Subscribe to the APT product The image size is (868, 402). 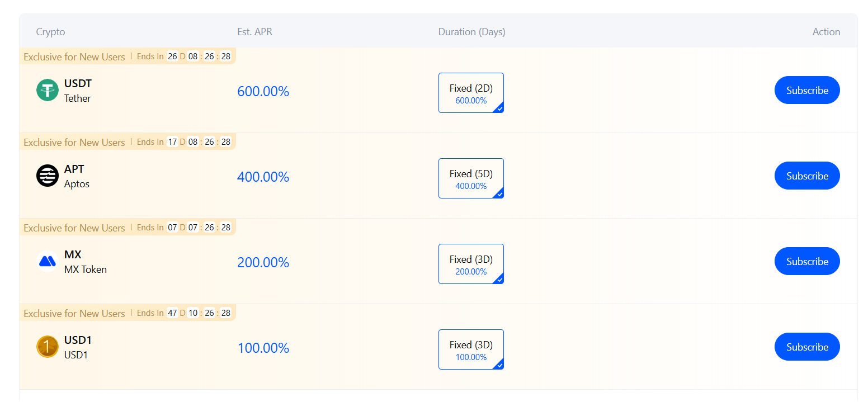pyautogui.click(x=807, y=176)
